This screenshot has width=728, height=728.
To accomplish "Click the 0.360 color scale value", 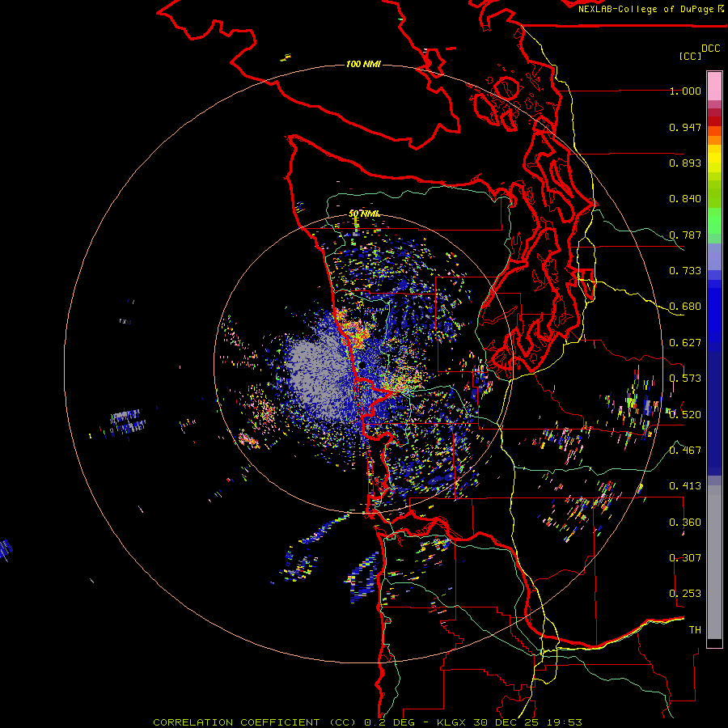I will [x=685, y=523].
